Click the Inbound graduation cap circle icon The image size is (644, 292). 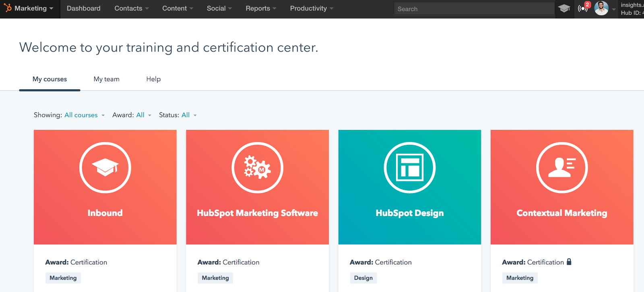tap(105, 168)
